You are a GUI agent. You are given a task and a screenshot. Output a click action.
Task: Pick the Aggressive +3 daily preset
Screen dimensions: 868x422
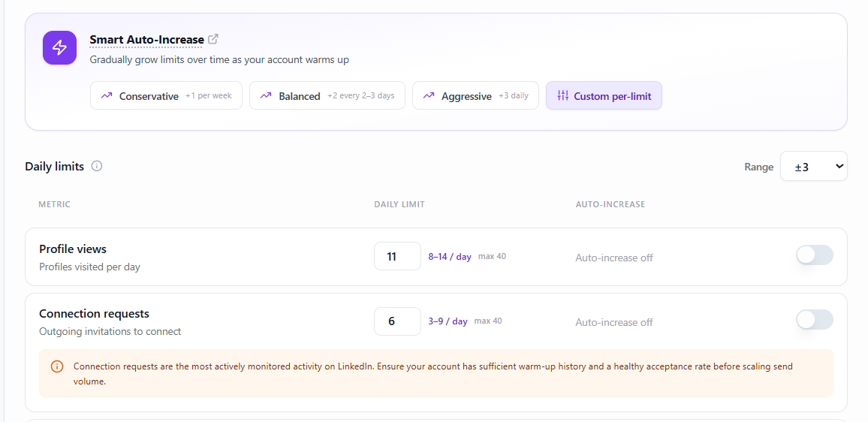(475, 96)
